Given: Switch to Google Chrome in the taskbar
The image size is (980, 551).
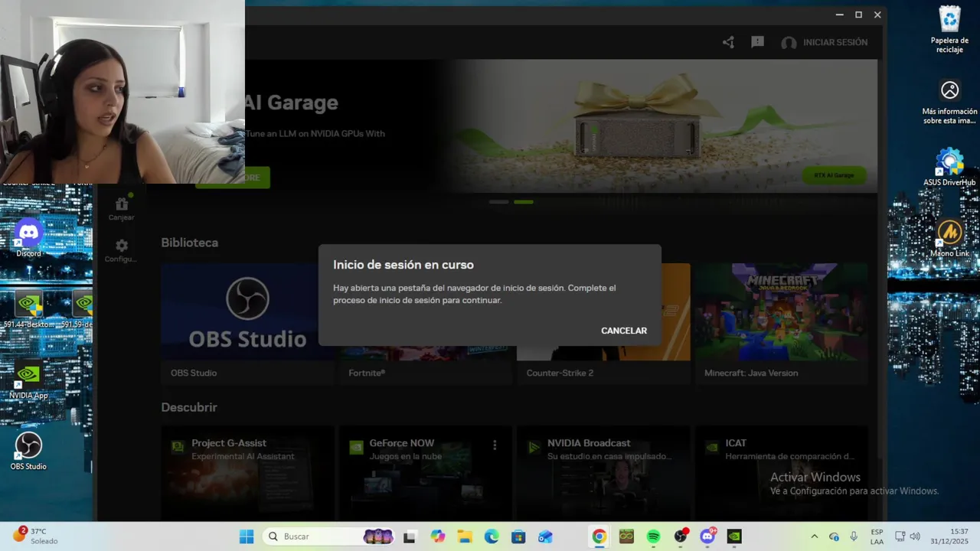Looking at the screenshot, I should click(x=599, y=536).
